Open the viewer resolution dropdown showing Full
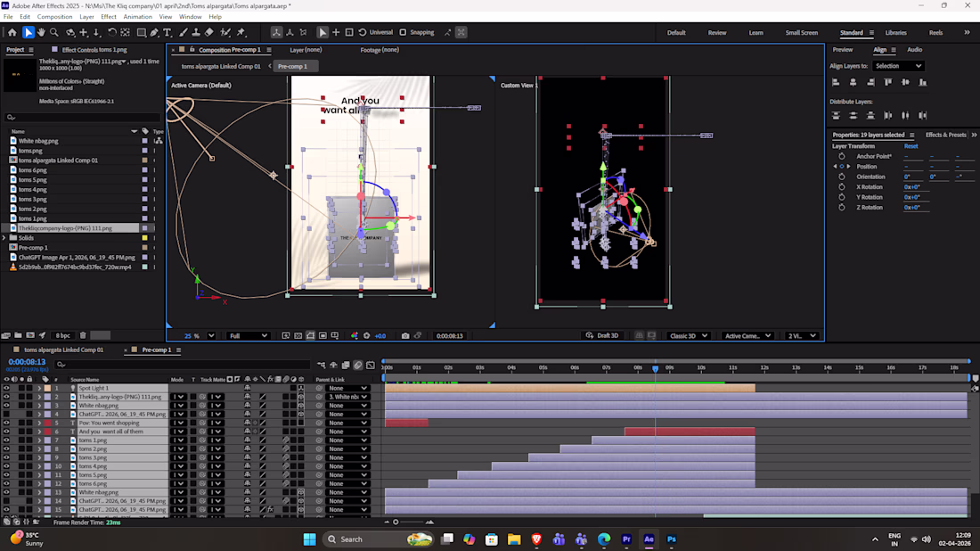The width and height of the screenshot is (980, 551). (248, 336)
